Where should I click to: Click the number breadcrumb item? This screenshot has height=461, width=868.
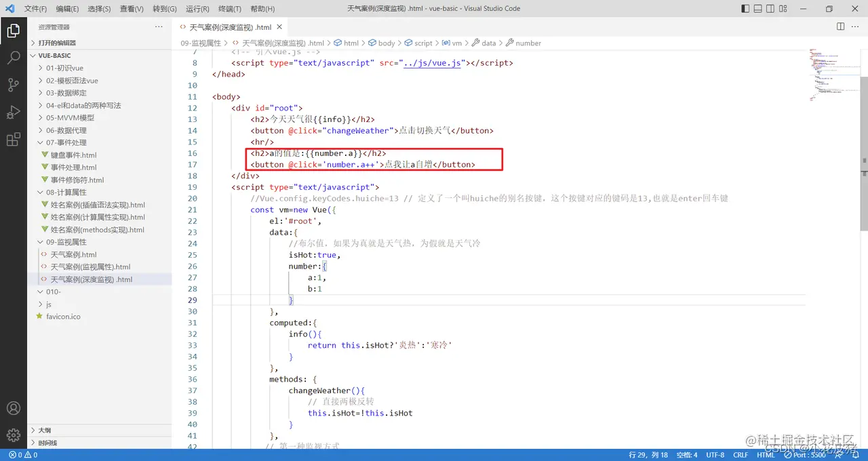524,43
